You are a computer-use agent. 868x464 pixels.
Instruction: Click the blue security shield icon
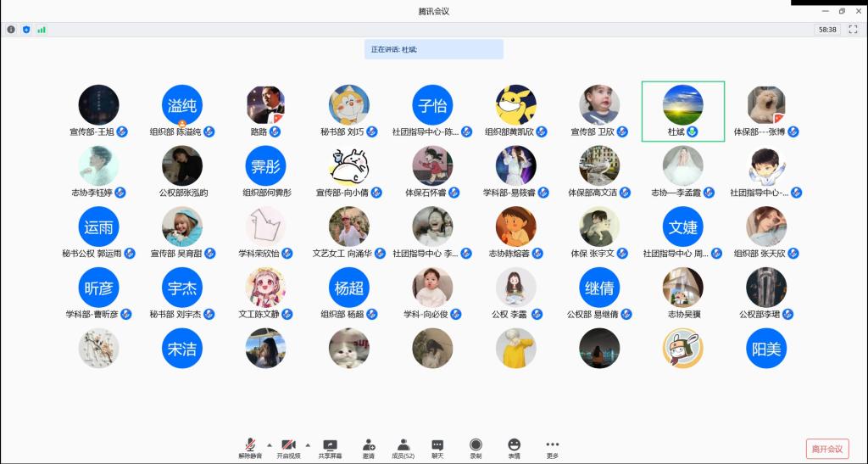(26, 30)
